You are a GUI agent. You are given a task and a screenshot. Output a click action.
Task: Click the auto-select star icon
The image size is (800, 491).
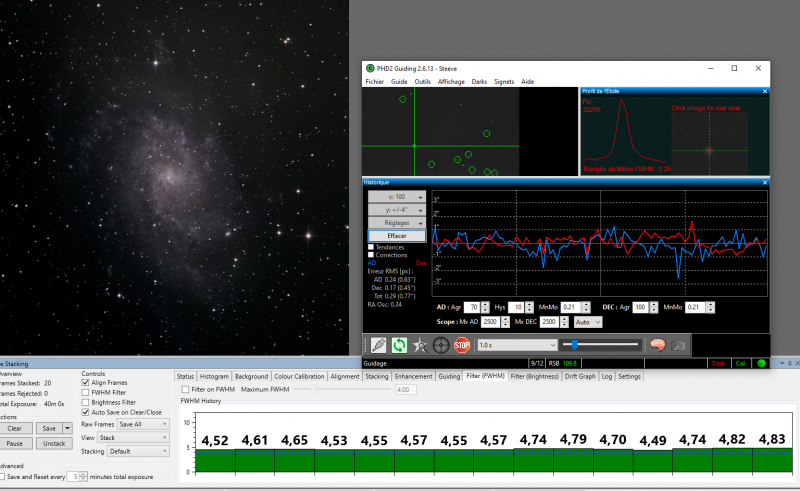(x=420, y=345)
